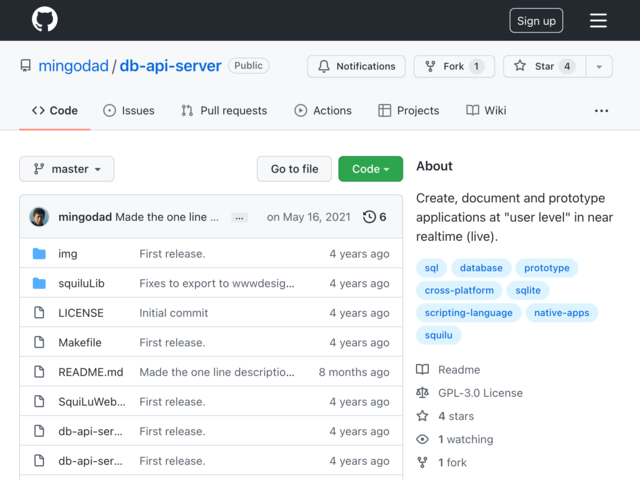This screenshot has height=480, width=640.
Task: Open 'Initial commit' message link
Action: 173,313
